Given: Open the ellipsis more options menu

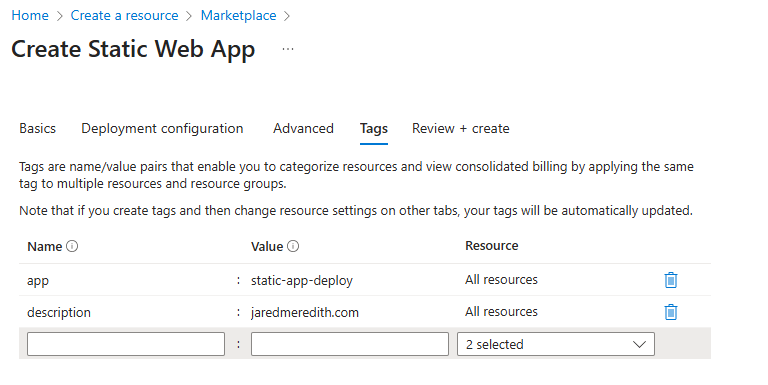Looking at the screenshot, I should point(288,49).
